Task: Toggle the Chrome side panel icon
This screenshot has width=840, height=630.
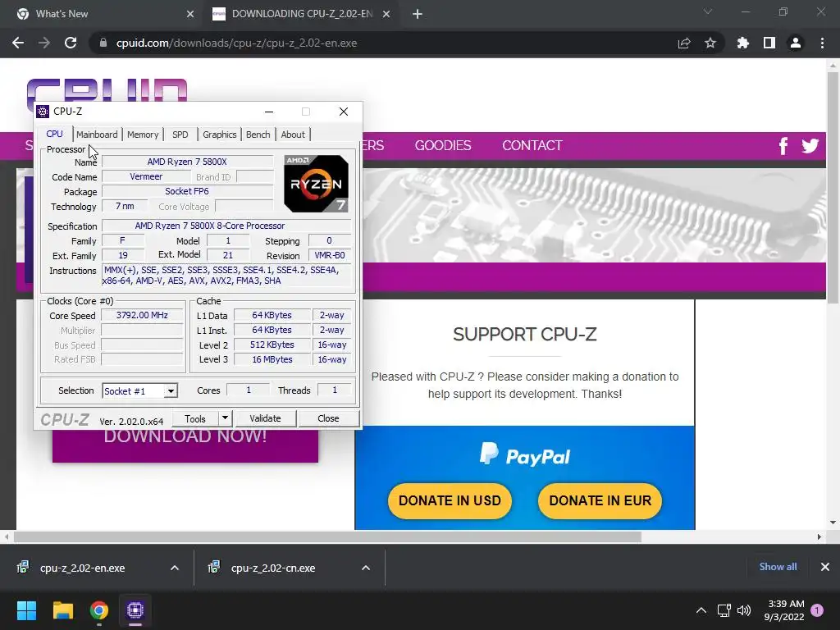Action: click(769, 43)
